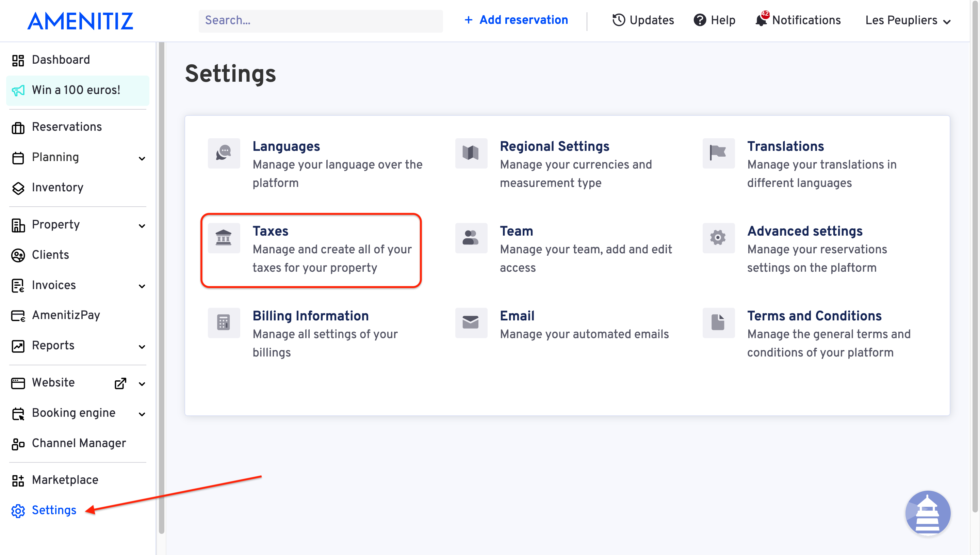980x555 pixels.
Task: Click the Property building icon
Action: [18, 225]
